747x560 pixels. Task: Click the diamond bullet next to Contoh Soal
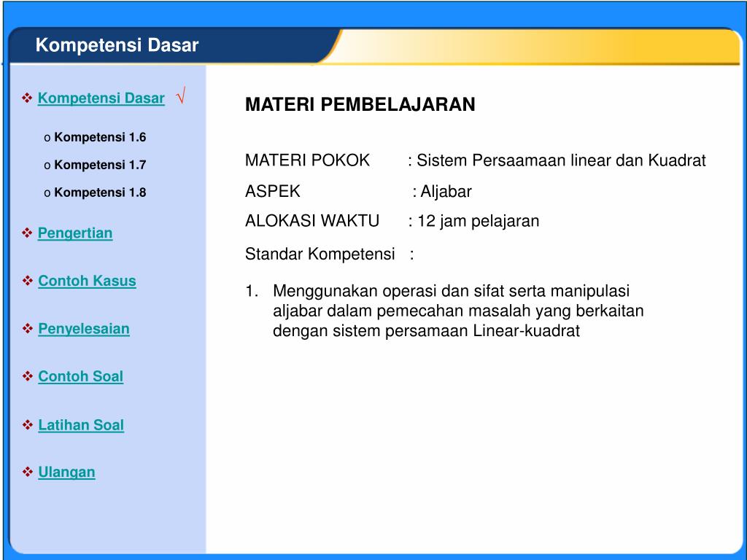pos(27,376)
